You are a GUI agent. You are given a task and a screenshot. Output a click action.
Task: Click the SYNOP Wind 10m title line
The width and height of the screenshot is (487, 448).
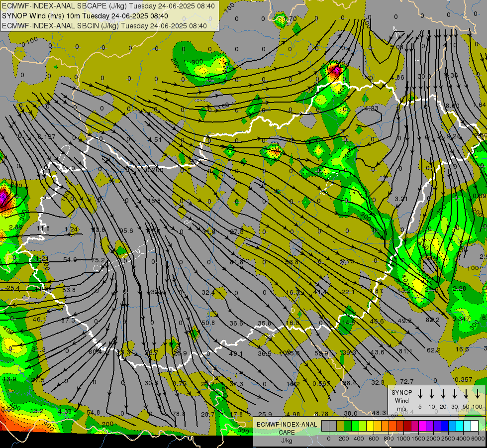(85, 16)
